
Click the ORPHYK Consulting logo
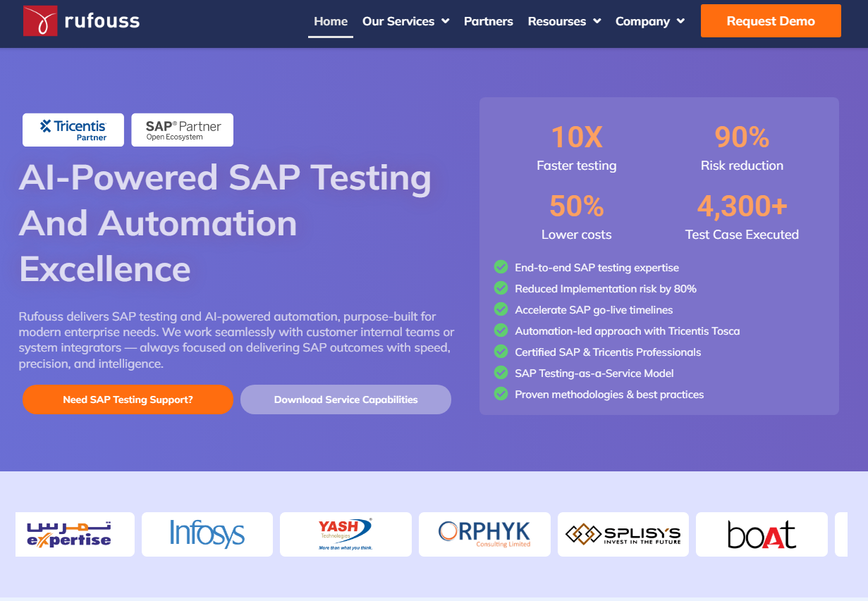click(484, 534)
